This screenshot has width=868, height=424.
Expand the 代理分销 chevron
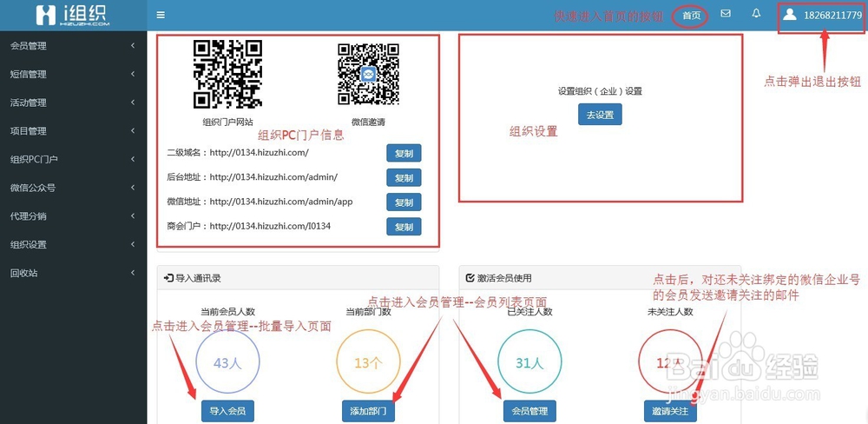point(133,216)
